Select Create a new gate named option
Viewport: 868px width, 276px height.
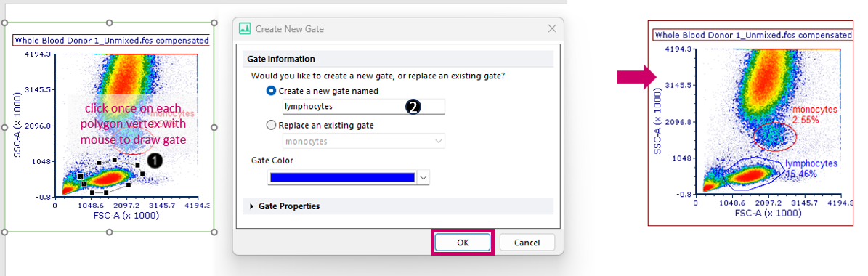(x=271, y=91)
